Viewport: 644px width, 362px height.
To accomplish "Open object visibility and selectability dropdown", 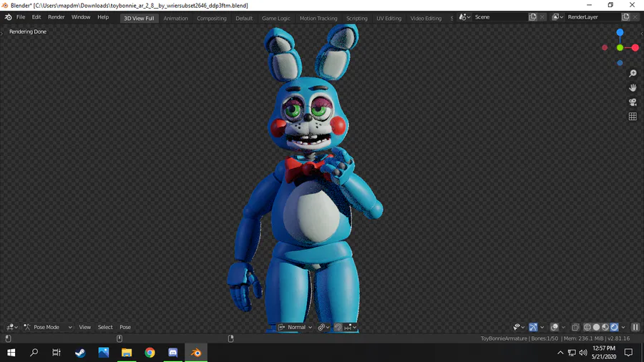I will (x=519, y=327).
